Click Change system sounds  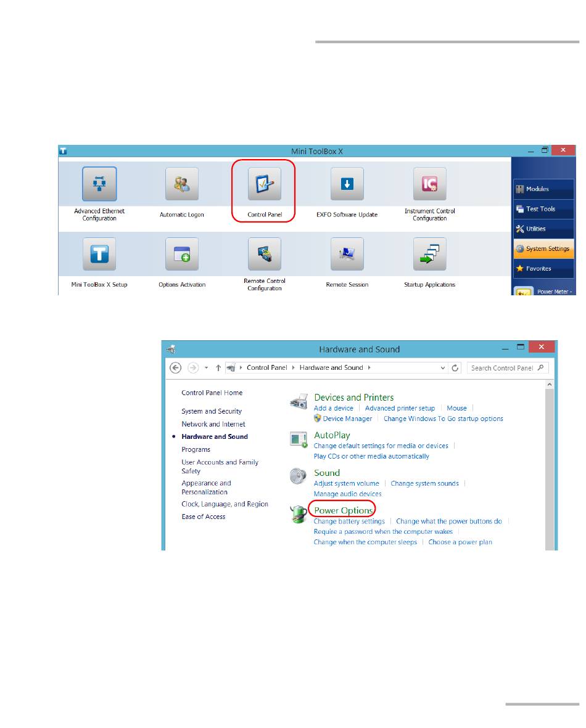pyautogui.click(x=424, y=483)
